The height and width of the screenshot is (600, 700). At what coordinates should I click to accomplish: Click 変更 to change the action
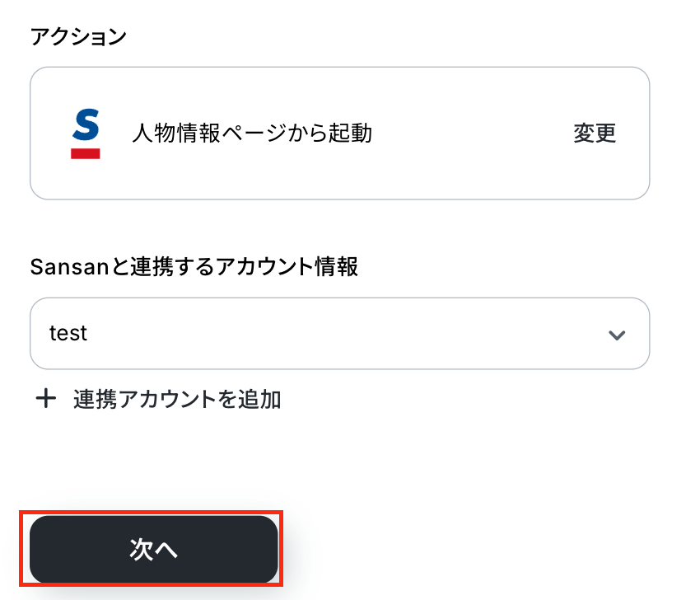[595, 134]
